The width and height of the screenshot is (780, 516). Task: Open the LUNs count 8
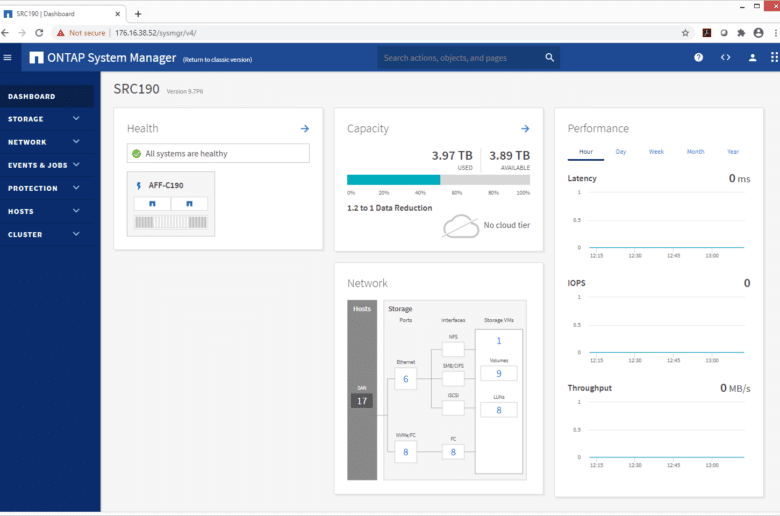(499, 410)
